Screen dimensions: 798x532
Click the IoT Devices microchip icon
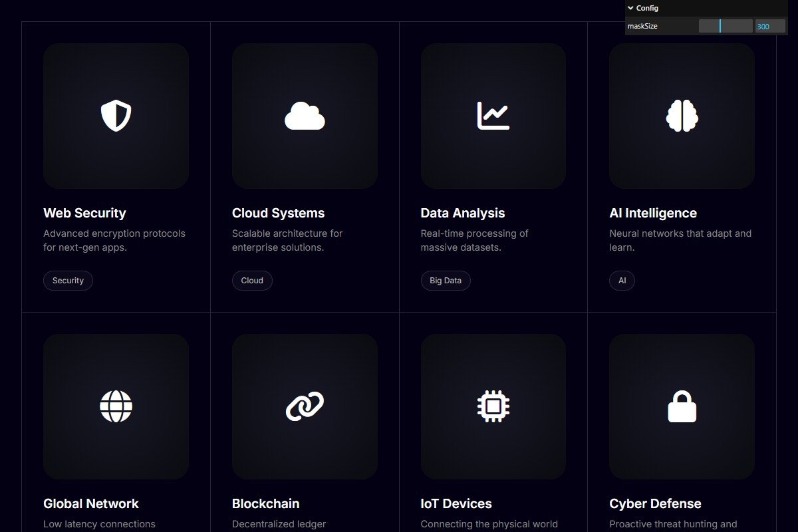493,406
